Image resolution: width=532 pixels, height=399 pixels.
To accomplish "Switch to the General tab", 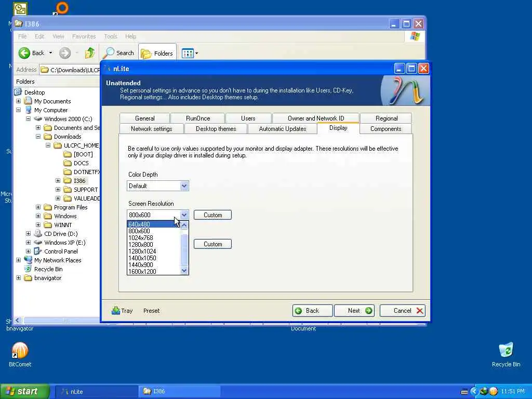I will click(x=145, y=118).
